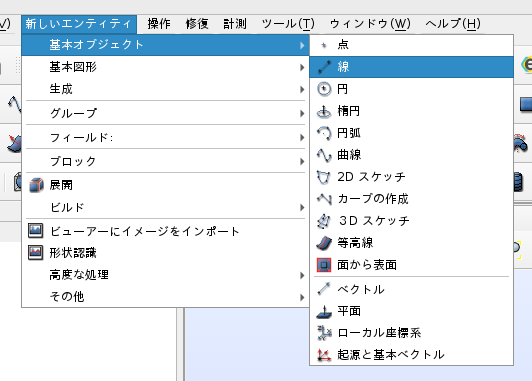
Task: Click the 起源と基本ベクトル icon
Action: 324,355
